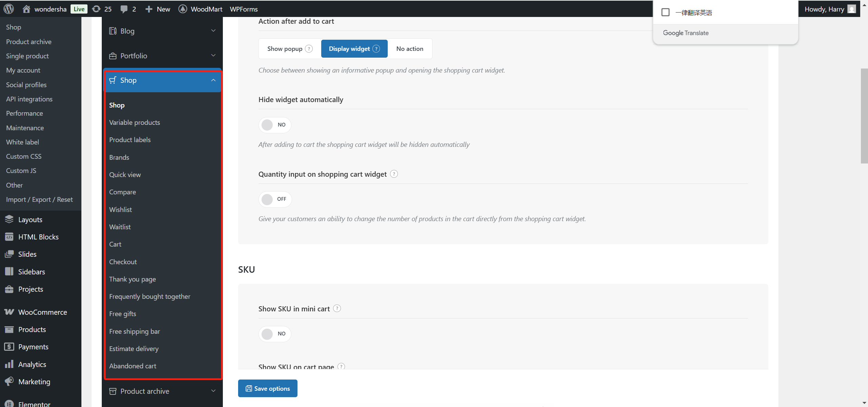Image resolution: width=868 pixels, height=407 pixels.
Task: Open the WooCommerce sidebar icon
Action: click(x=9, y=312)
